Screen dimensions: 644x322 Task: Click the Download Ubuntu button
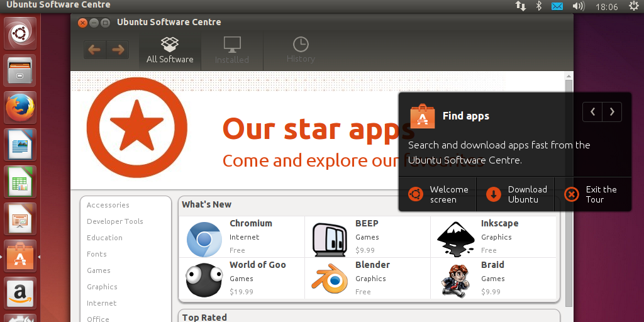tap(516, 194)
